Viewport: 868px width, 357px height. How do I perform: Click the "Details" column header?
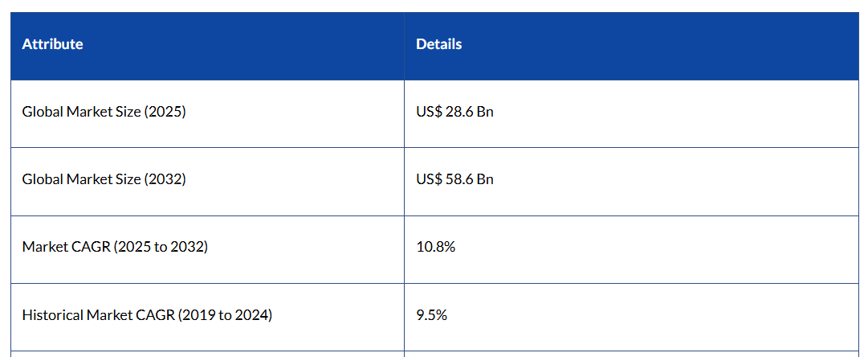coord(438,44)
